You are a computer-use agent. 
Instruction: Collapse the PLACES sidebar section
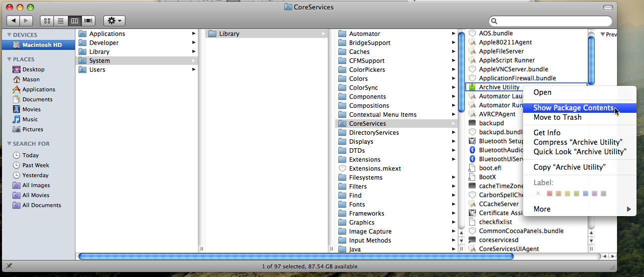pyautogui.click(x=9, y=59)
